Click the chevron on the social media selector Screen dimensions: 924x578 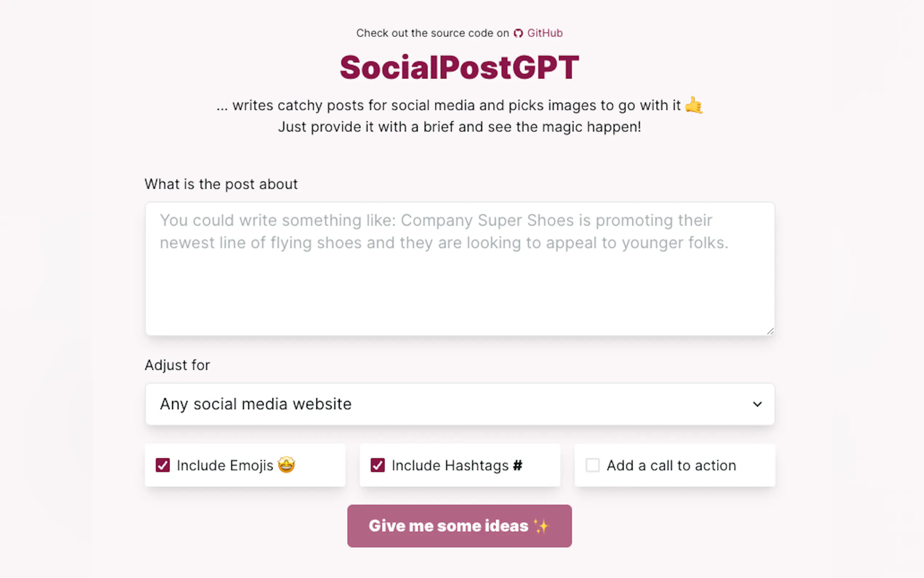pyautogui.click(x=757, y=404)
